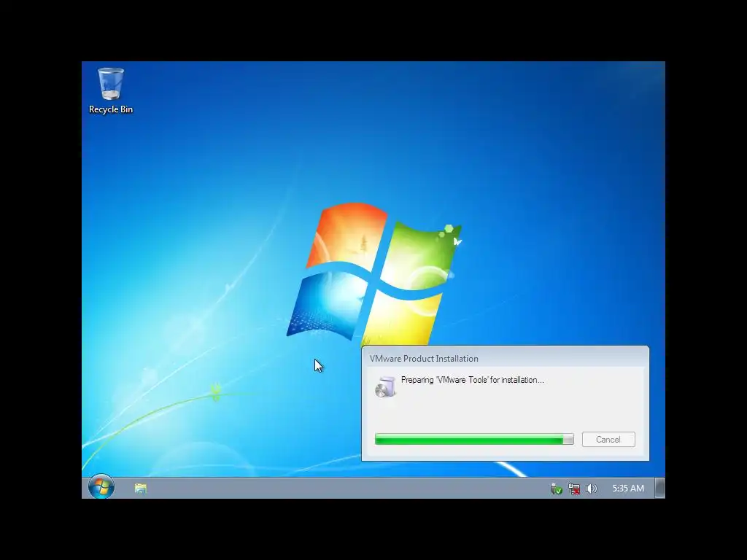Select the Recycle Bin label text
The width and height of the screenshot is (747, 560).
coord(111,109)
